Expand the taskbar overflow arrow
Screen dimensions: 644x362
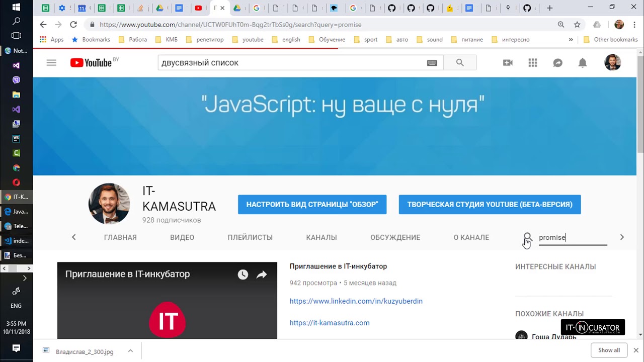coord(25,278)
